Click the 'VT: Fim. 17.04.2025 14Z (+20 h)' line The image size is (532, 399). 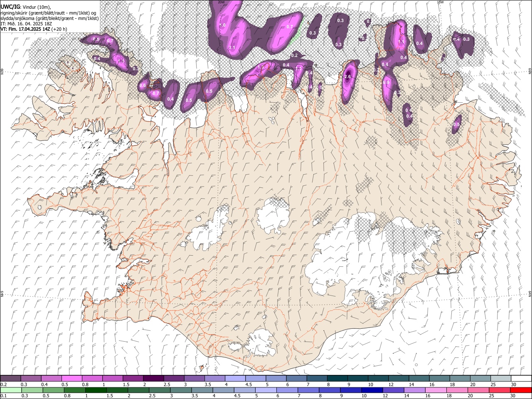[x=34, y=30]
